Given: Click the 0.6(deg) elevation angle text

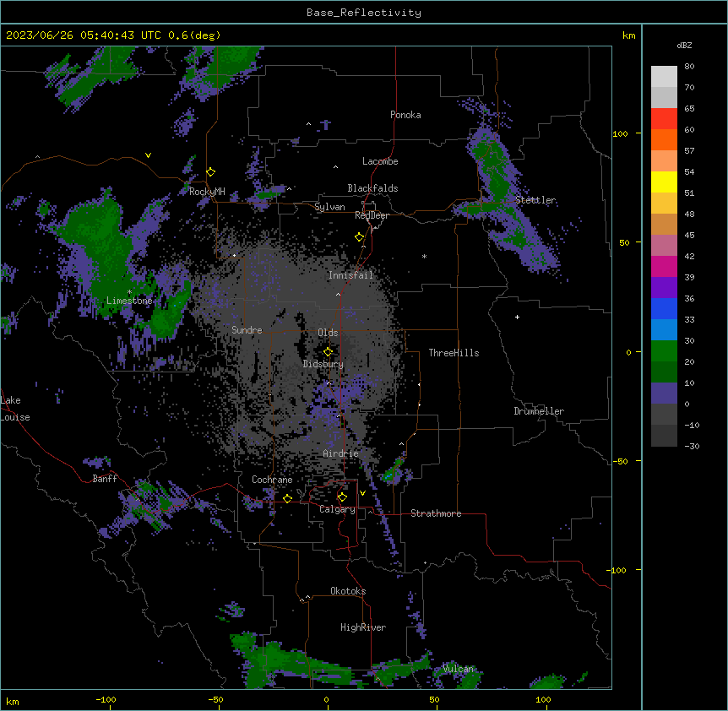Looking at the screenshot, I should pos(194,35).
